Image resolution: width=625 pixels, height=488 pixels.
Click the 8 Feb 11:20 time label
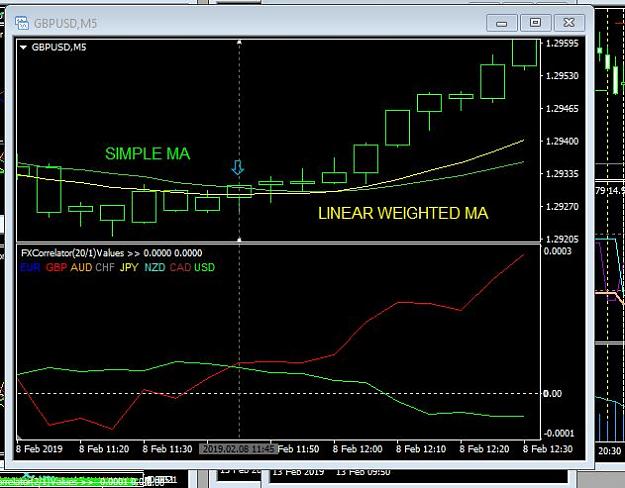click(x=104, y=449)
